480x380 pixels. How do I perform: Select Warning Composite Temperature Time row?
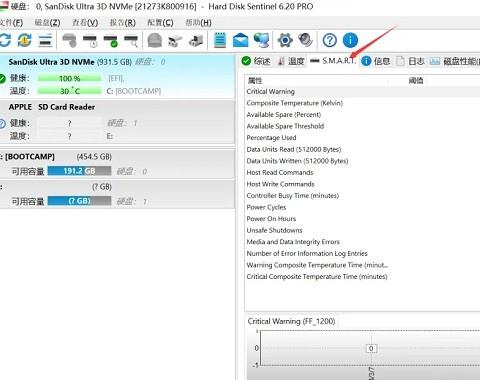362,265
